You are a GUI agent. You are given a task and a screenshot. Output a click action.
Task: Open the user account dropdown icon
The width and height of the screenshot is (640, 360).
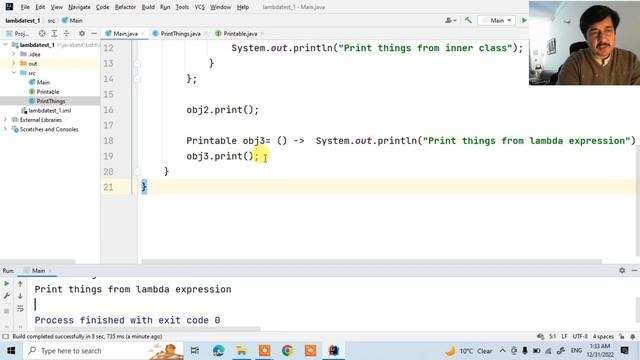tap(451, 20)
